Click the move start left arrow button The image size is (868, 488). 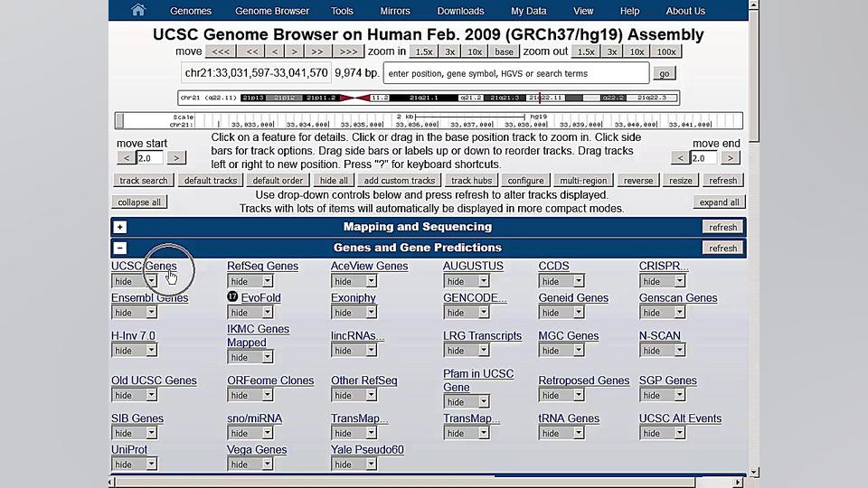click(127, 158)
